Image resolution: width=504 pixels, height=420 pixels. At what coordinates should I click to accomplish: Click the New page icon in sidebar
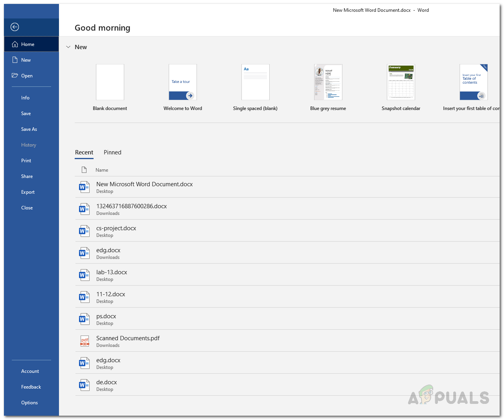point(15,60)
